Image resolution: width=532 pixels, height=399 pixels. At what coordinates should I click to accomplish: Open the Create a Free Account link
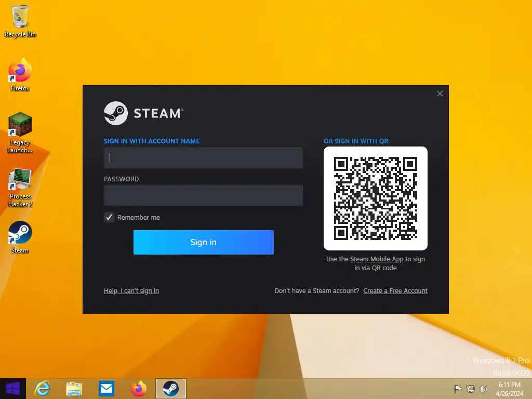(x=395, y=291)
